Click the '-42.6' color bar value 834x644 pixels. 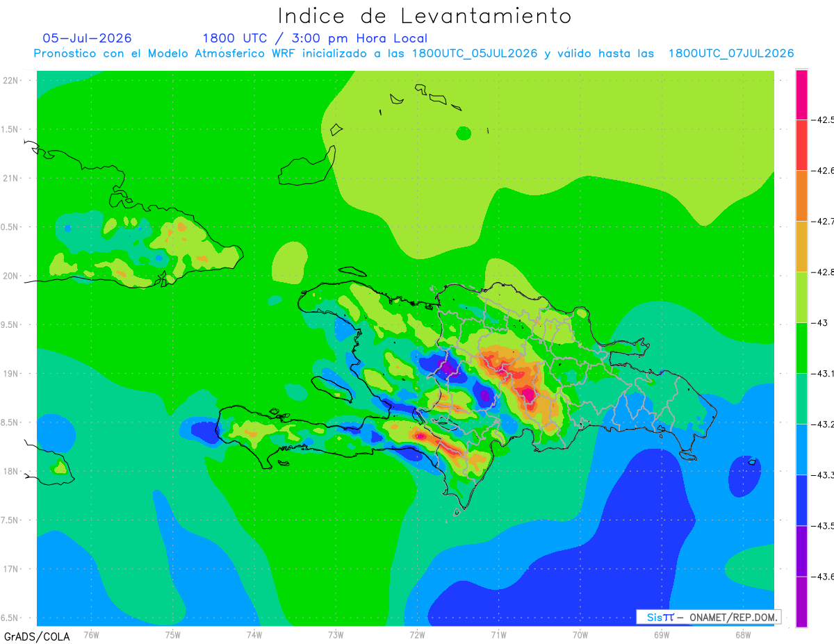[x=824, y=170]
